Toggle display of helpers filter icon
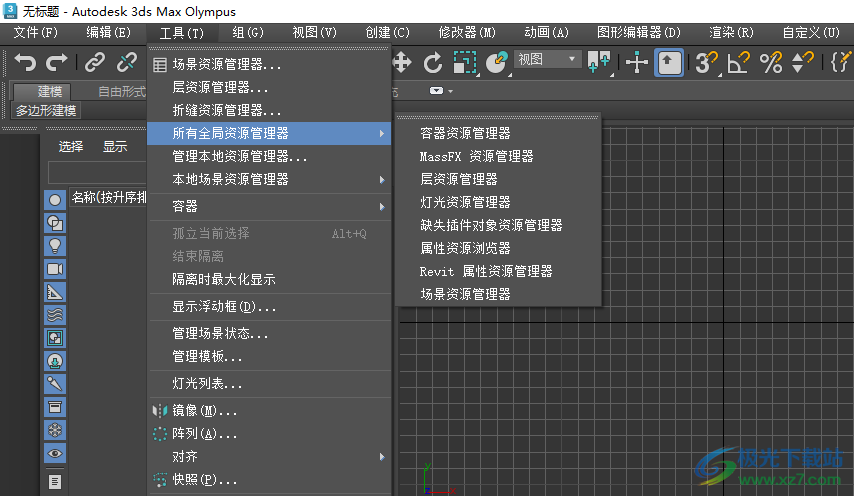The width and height of the screenshot is (854, 496). pyautogui.click(x=55, y=292)
